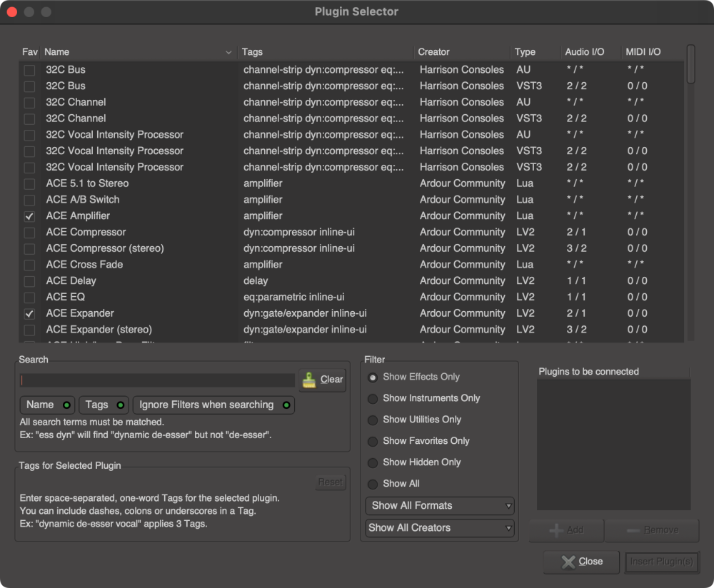The width and height of the screenshot is (714, 588).
Task: Sort by the Fav column header
Action: [29, 52]
